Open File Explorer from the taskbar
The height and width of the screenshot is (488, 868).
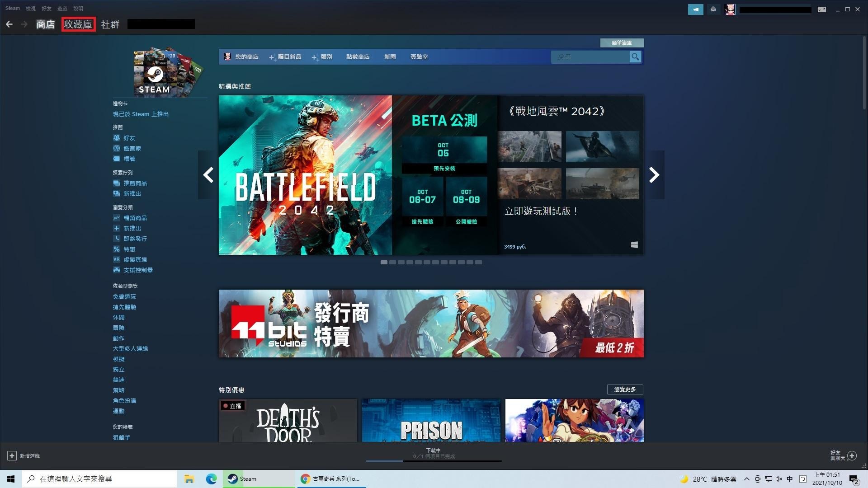189,479
